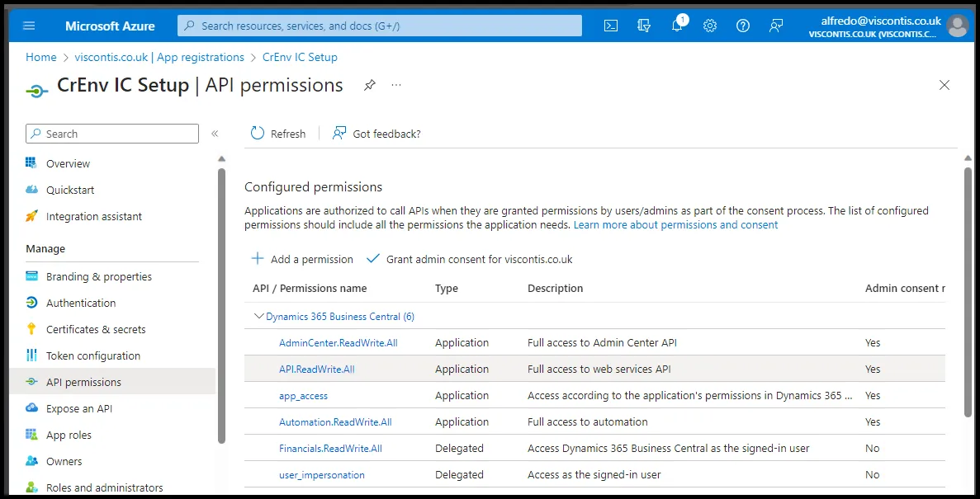The height and width of the screenshot is (499, 980).
Task: Click checkmark icon for Grant admin consent
Action: tap(373, 258)
